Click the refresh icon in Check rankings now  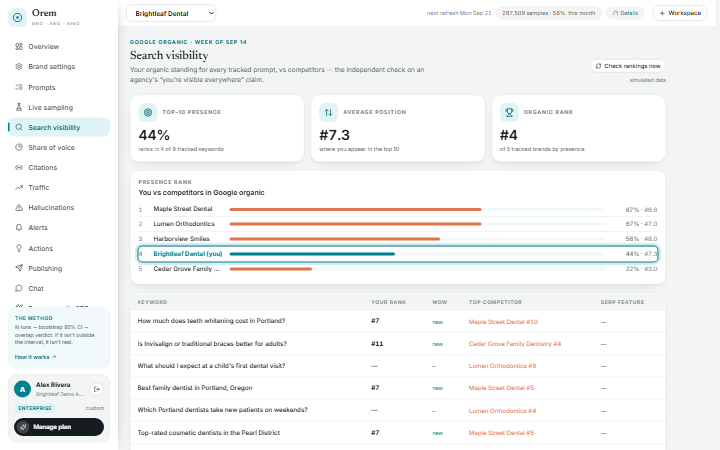598,66
